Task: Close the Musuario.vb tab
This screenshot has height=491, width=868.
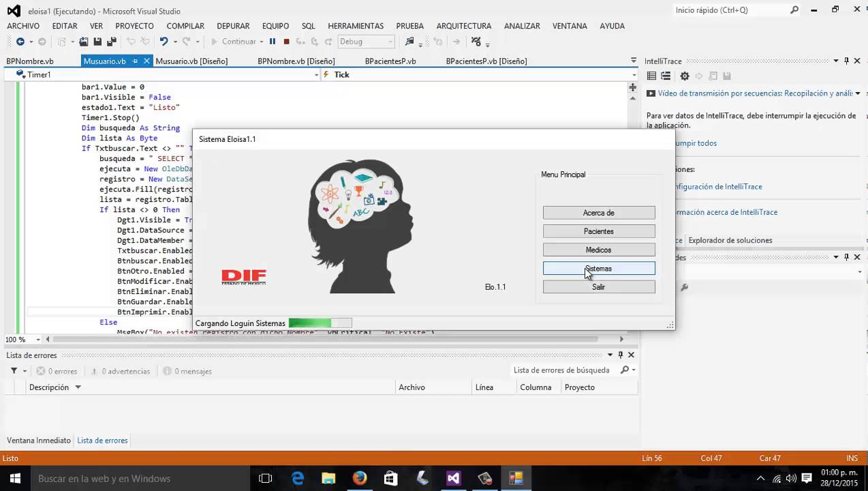Action: tap(146, 61)
